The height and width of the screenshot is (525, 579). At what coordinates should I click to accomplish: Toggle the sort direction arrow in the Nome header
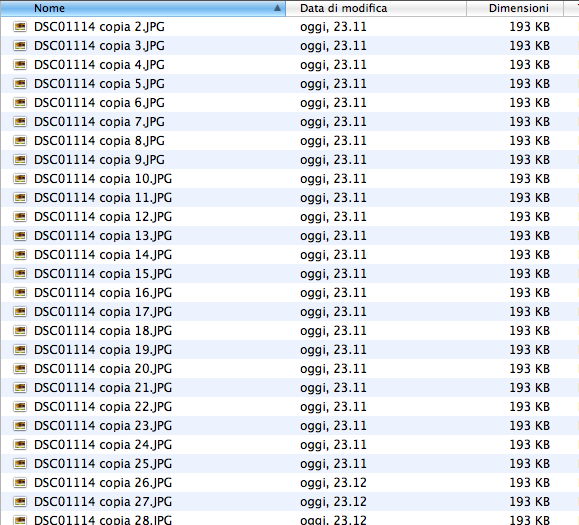[277, 8]
